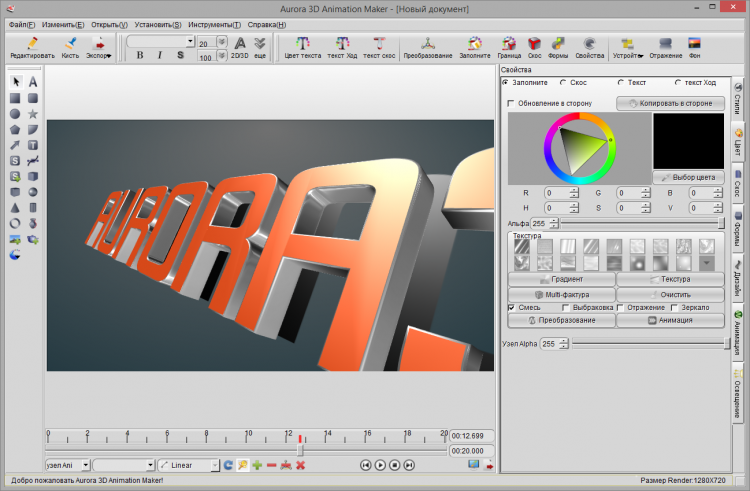Open the узел Ani dropdown
750x491 pixels.
click(x=67, y=465)
